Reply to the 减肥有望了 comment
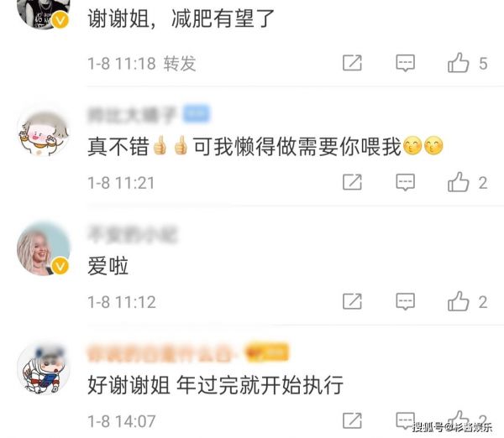This screenshot has height=438, width=504. click(406, 63)
